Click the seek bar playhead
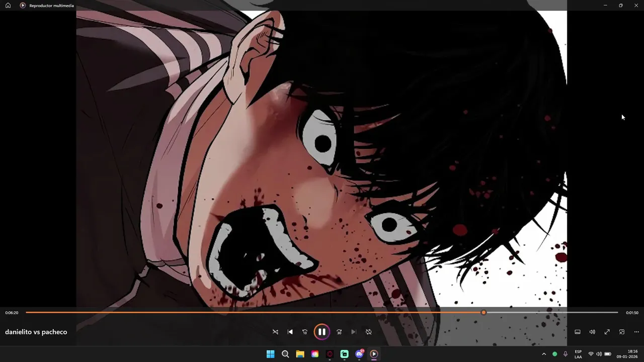Viewport: 644px width, 362px height. coord(484,312)
